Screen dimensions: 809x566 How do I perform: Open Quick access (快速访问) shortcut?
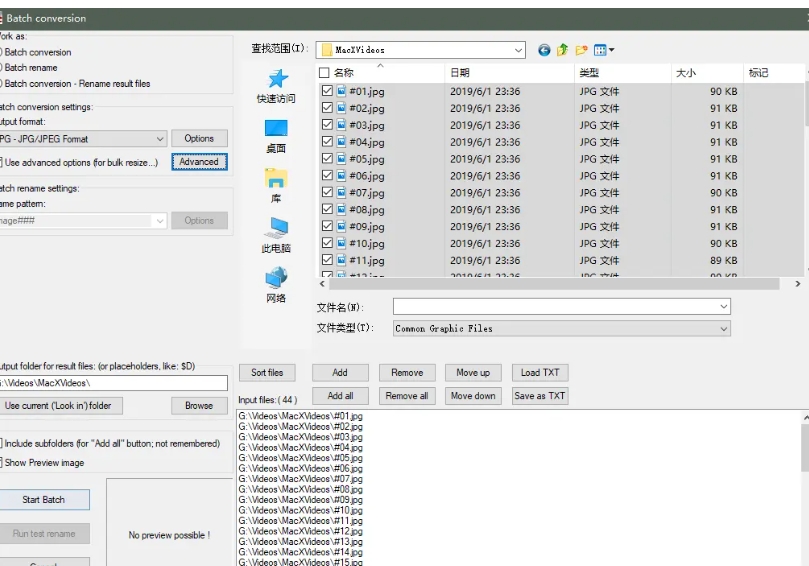coord(276,86)
